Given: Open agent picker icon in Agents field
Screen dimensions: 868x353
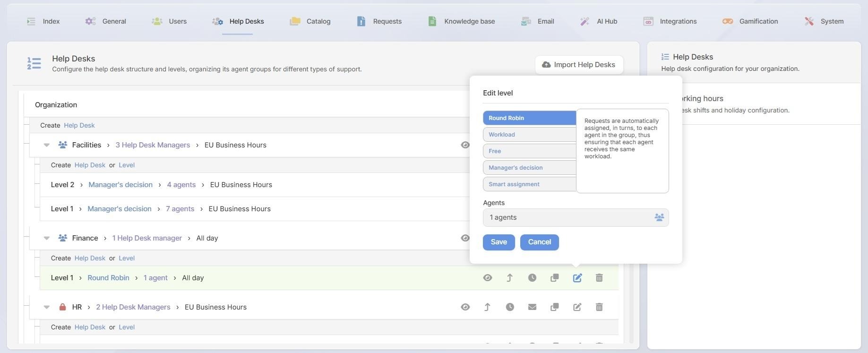Looking at the screenshot, I should [x=659, y=217].
